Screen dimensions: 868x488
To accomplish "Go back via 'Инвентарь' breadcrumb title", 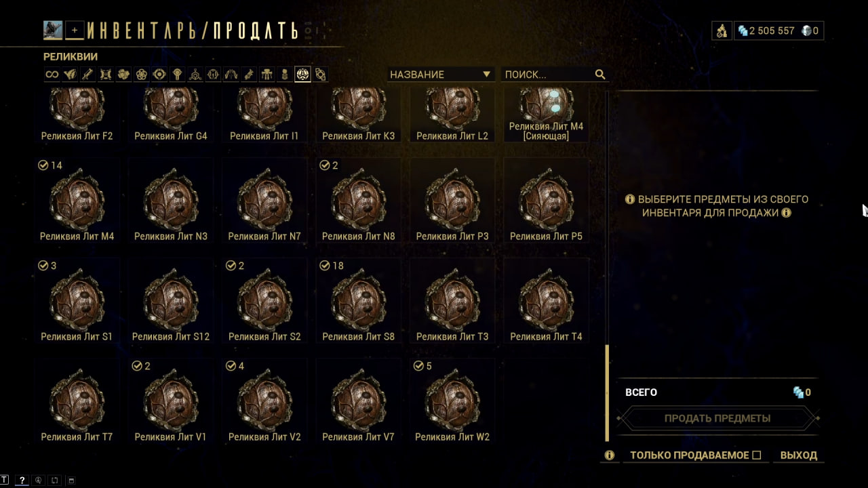I will (x=145, y=30).
